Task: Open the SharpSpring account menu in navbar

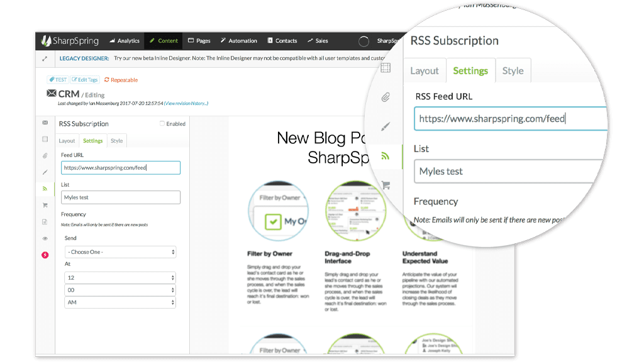Action: (387, 41)
